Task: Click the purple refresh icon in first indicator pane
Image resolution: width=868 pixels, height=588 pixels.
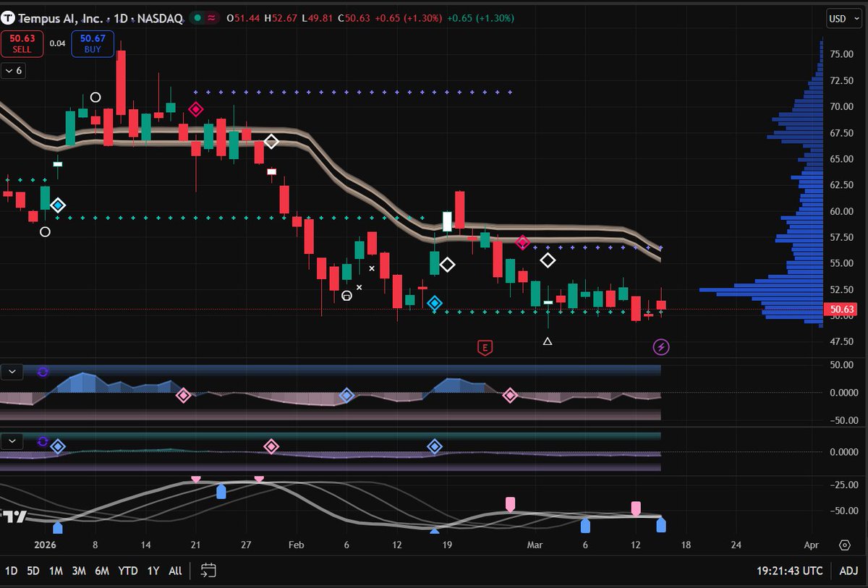Action: [x=43, y=372]
